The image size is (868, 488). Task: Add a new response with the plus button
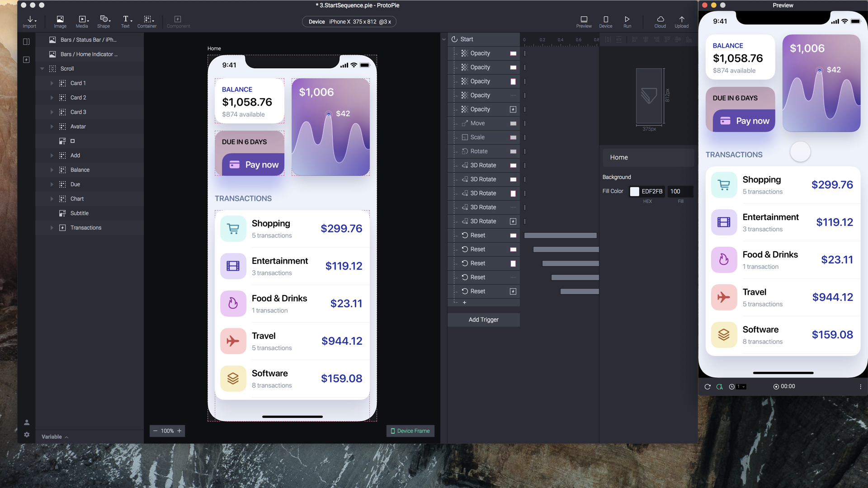click(464, 302)
